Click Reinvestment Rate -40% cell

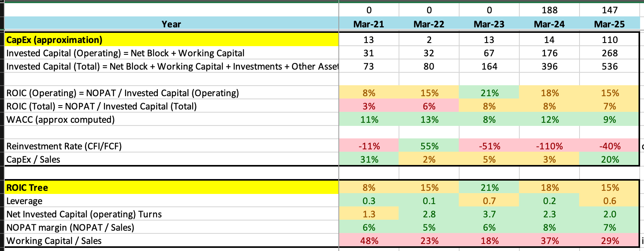point(609,146)
